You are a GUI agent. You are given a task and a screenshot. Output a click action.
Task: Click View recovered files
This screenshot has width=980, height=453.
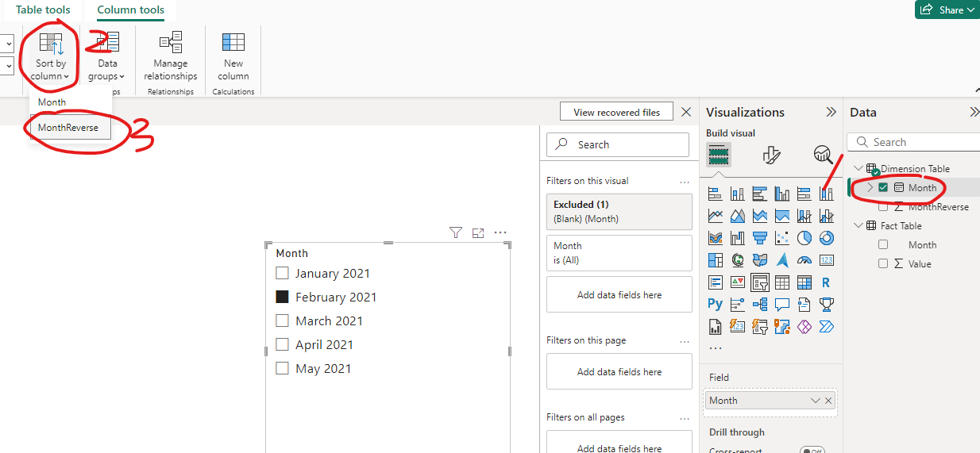[616, 113]
